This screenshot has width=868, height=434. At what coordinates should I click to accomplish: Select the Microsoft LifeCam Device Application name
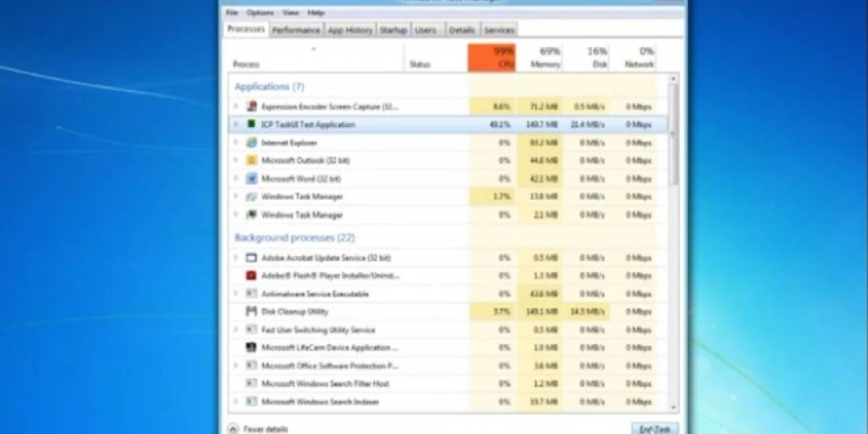click(330, 348)
